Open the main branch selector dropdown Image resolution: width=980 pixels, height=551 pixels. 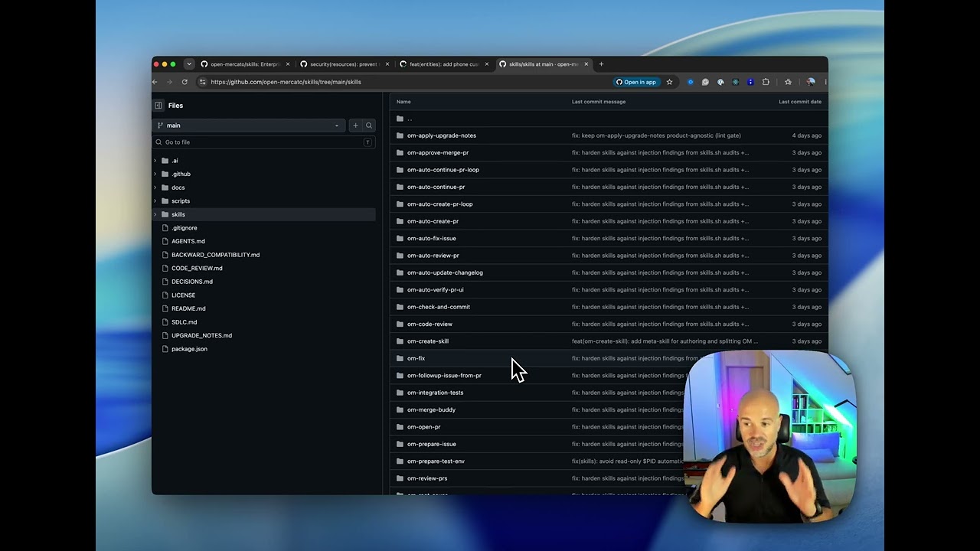249,126
